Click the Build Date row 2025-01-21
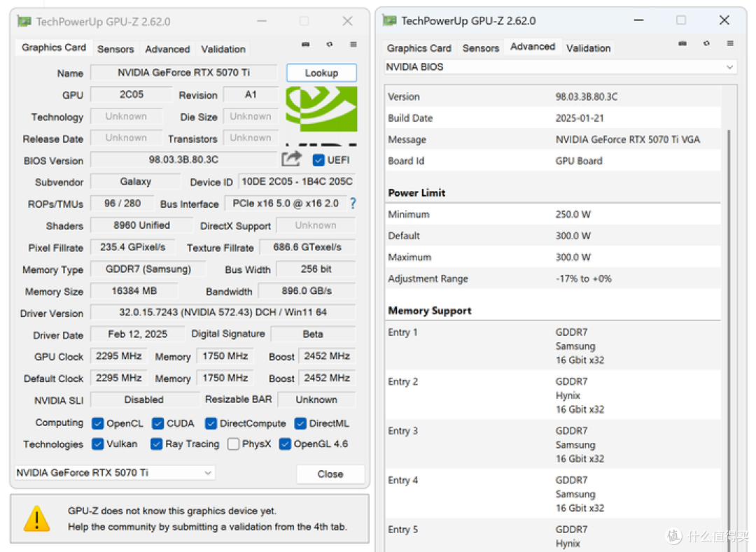Viewport: 756px width, 552px height. [x=553, y=118]
